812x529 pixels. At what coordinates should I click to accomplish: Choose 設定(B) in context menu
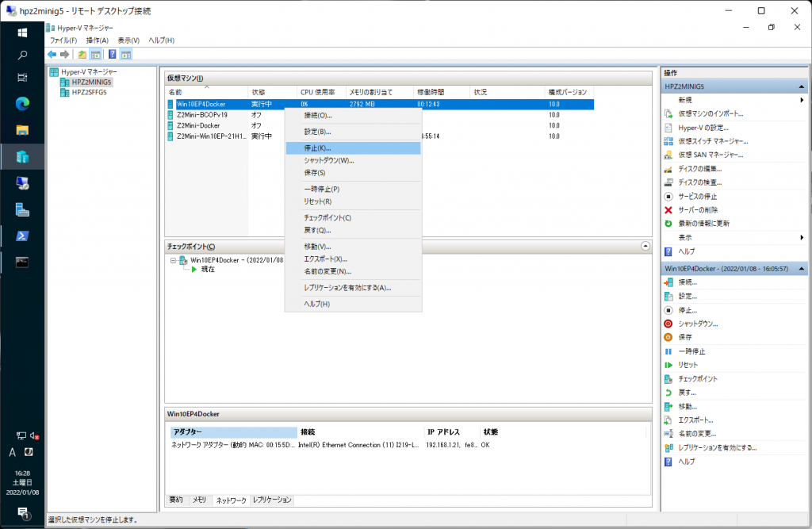[353, 132]
